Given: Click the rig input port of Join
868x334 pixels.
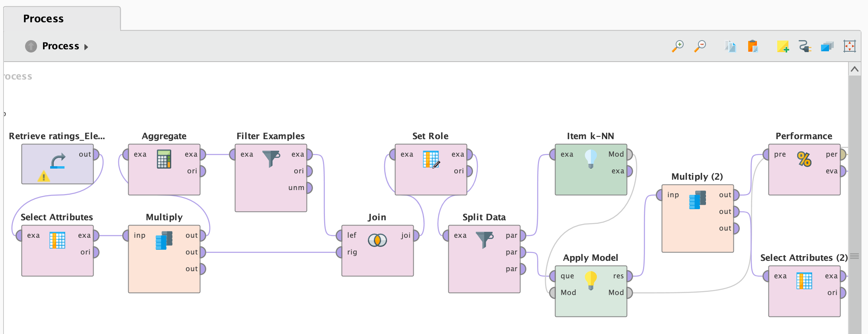Looking at the screenshot, I should [x=339, y=252].
